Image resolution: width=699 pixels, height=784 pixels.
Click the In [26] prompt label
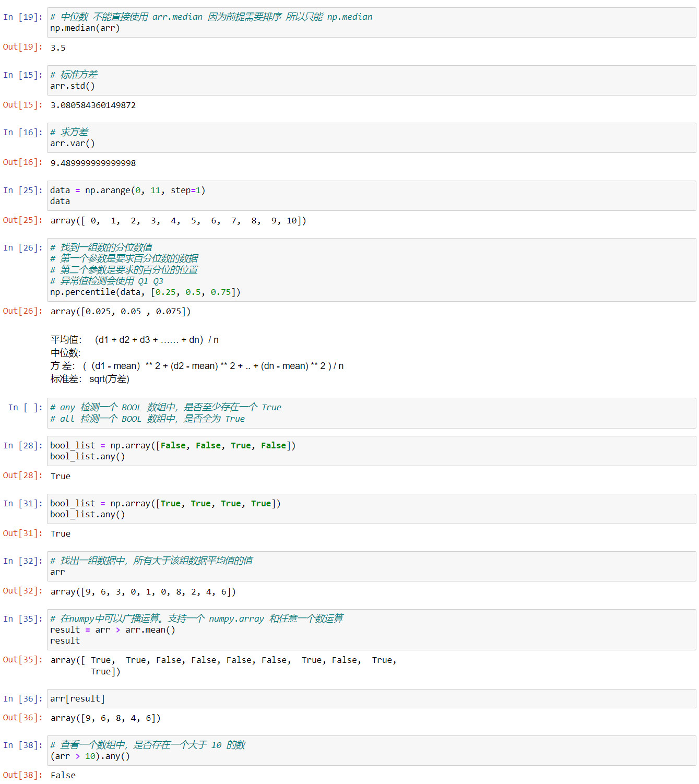coord(22,248)
